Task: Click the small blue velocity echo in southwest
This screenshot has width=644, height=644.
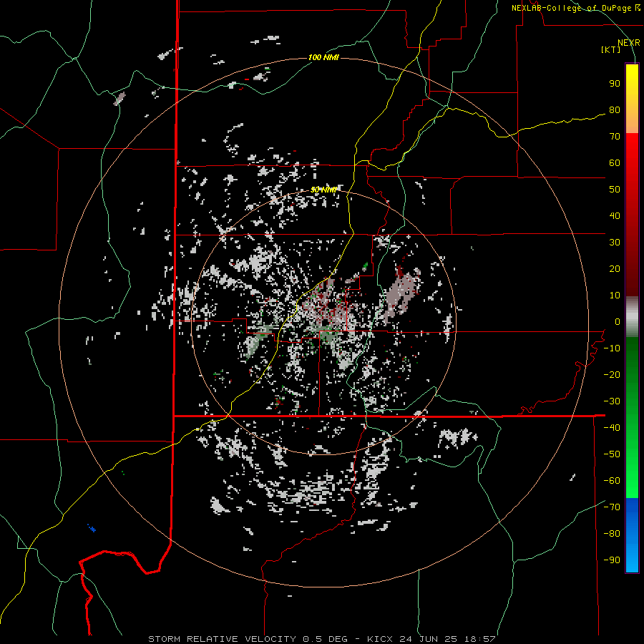Action: click(92, 528)
